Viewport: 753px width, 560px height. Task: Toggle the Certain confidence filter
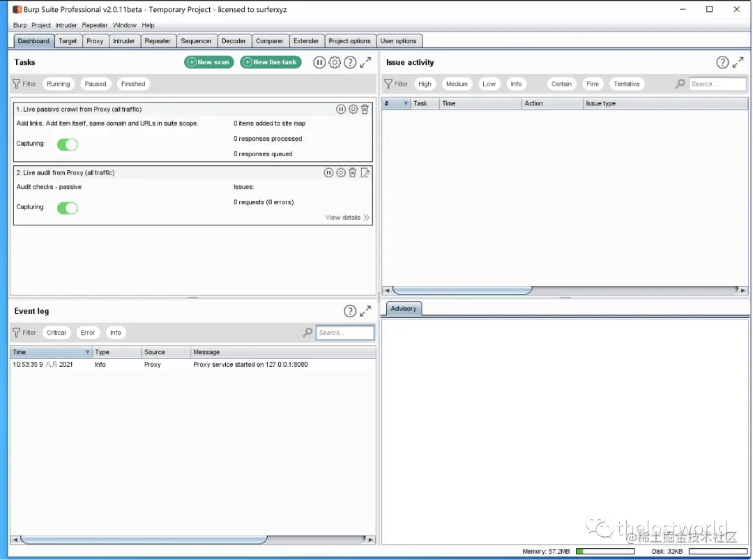(561, 84)
